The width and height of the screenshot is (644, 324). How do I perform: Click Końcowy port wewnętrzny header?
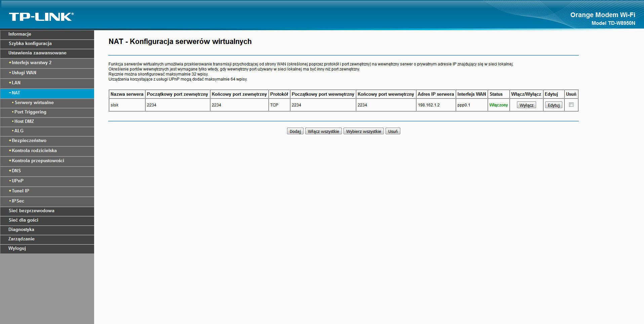click(386, 94)
